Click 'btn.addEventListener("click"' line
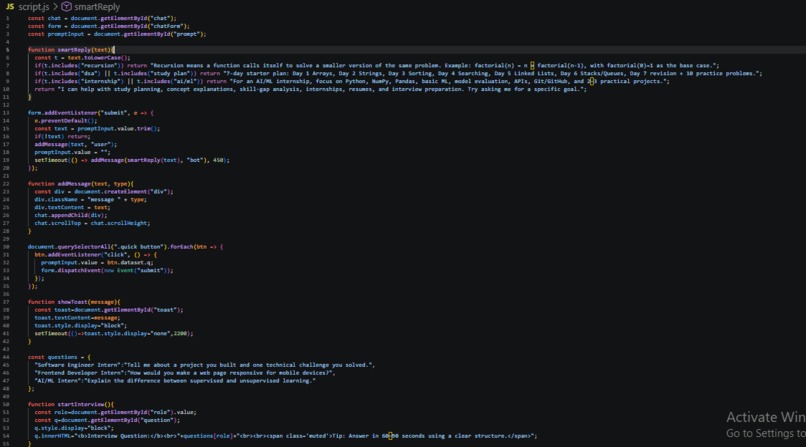The image size is (806, 447). point(96,254)
